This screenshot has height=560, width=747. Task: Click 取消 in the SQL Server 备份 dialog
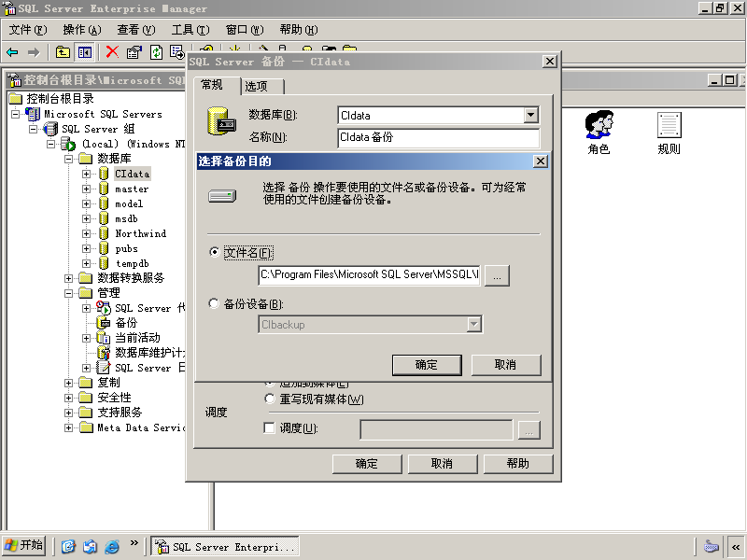pos(443,464)
